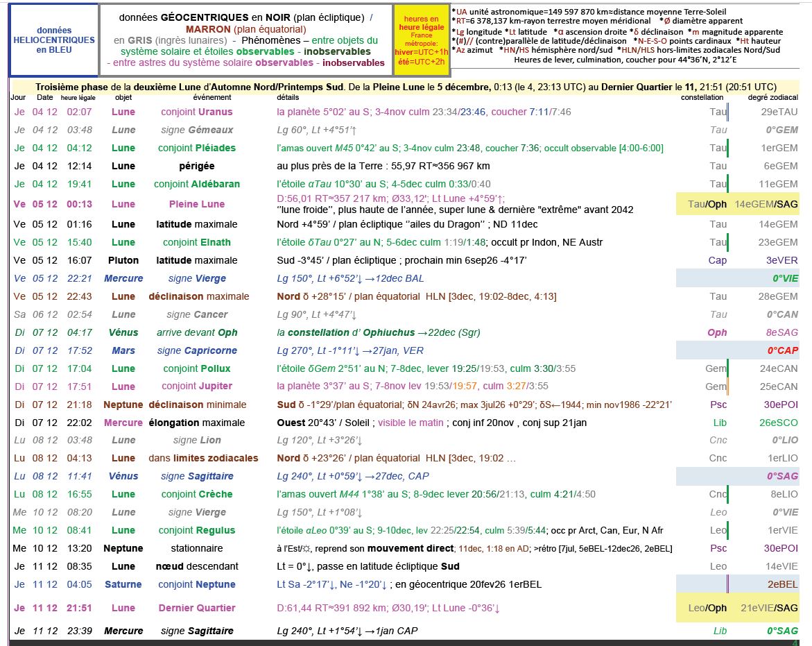
Task: Click the yellow heure légale France box
Action: [x=421, y=40]
